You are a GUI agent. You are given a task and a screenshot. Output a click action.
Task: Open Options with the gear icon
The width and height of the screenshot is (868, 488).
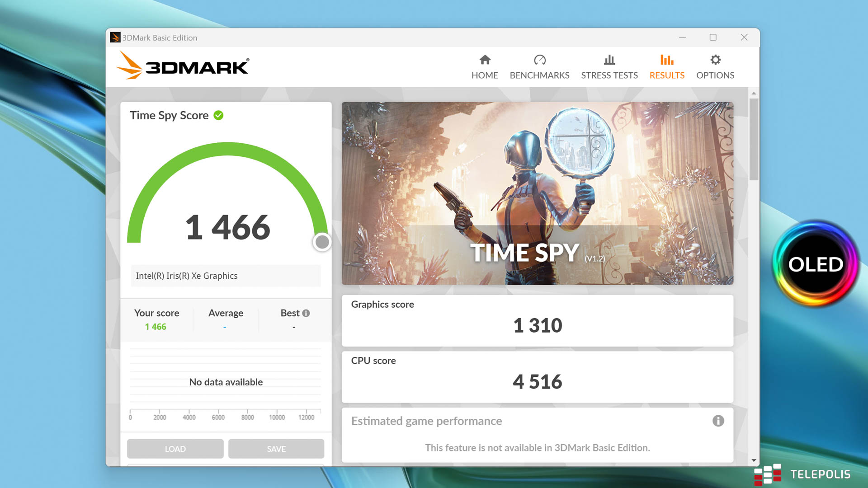[715, 60]
